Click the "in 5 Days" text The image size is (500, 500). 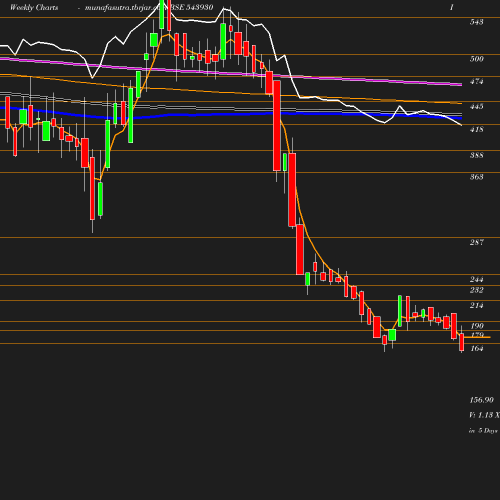[483, 431]
